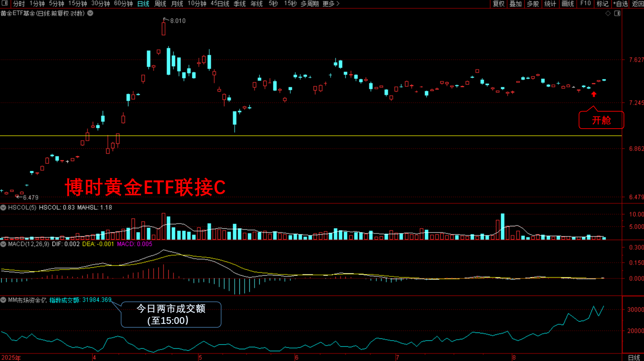Toggle the left sidebar panel icon

[x=4, y=3]
